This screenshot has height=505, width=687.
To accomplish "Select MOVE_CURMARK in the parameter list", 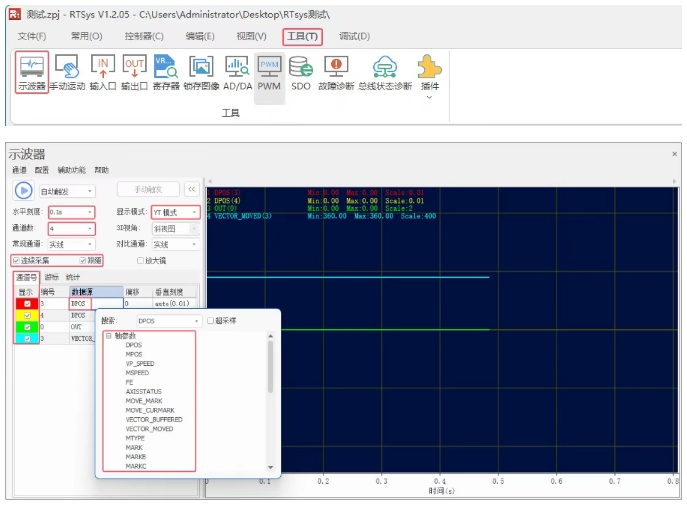I will point(150,410).
